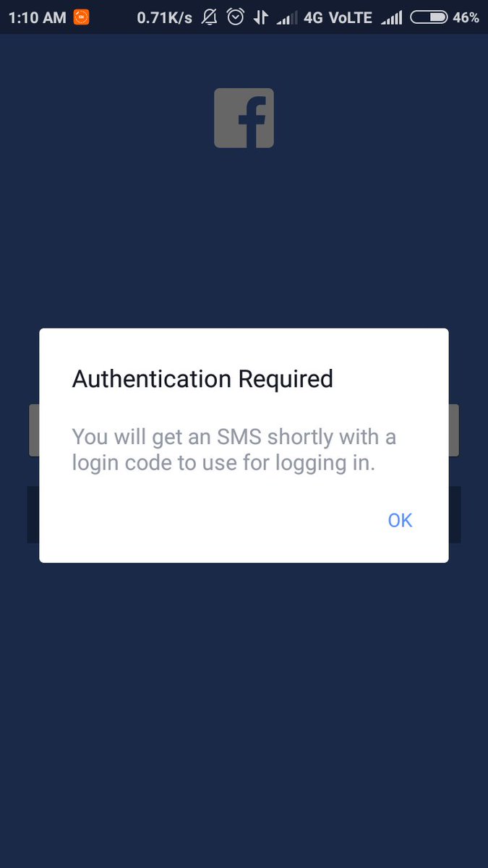Tap the OK button in the dialog

(x=400, y=520)
